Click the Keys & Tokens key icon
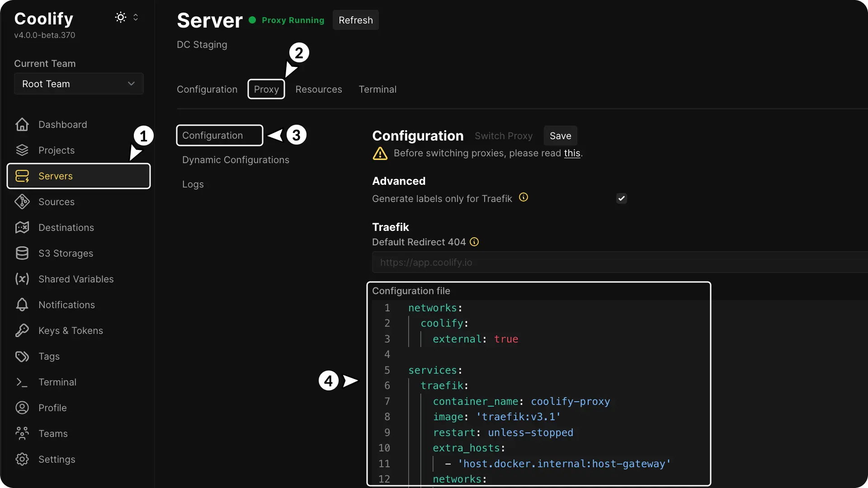 22,330
